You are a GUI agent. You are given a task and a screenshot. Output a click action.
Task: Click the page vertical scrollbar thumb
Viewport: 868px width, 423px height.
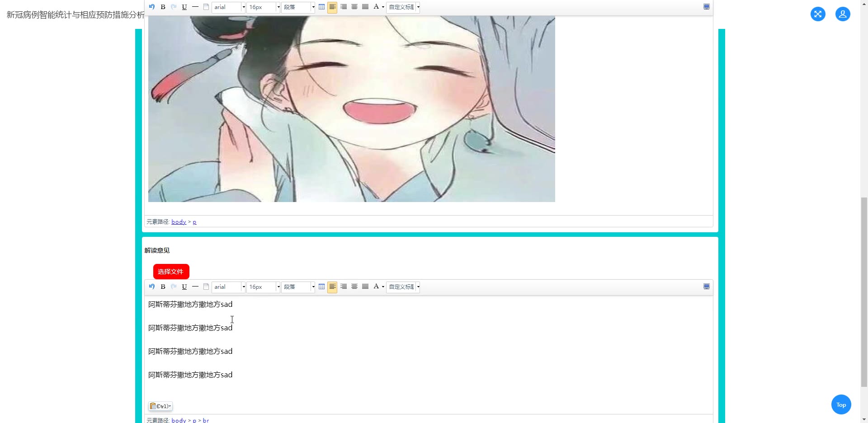864,292
